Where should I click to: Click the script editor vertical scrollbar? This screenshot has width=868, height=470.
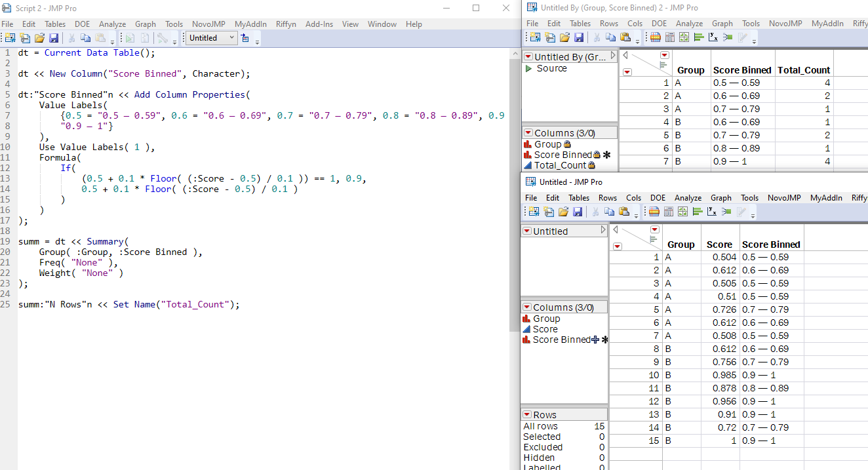pos(515,197)
